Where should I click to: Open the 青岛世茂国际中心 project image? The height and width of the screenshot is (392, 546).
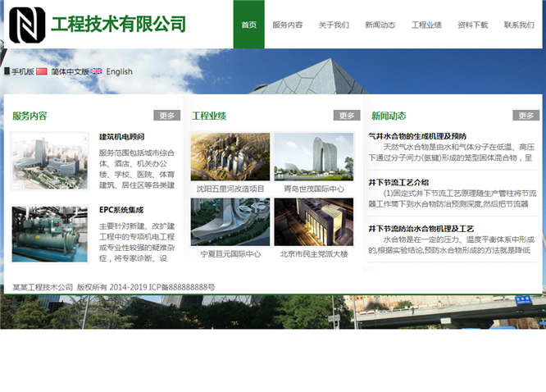click(314, 157)
